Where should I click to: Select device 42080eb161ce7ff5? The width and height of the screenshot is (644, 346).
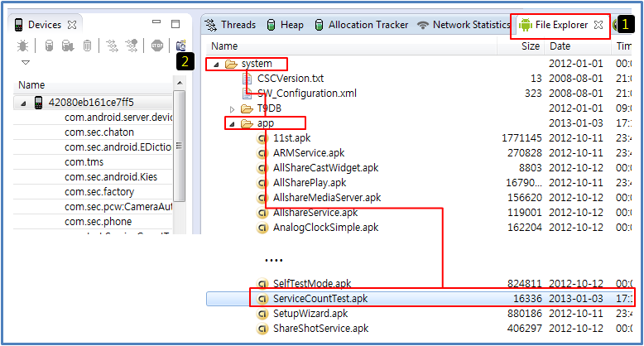pyautogui.click(x=91, y=103)
